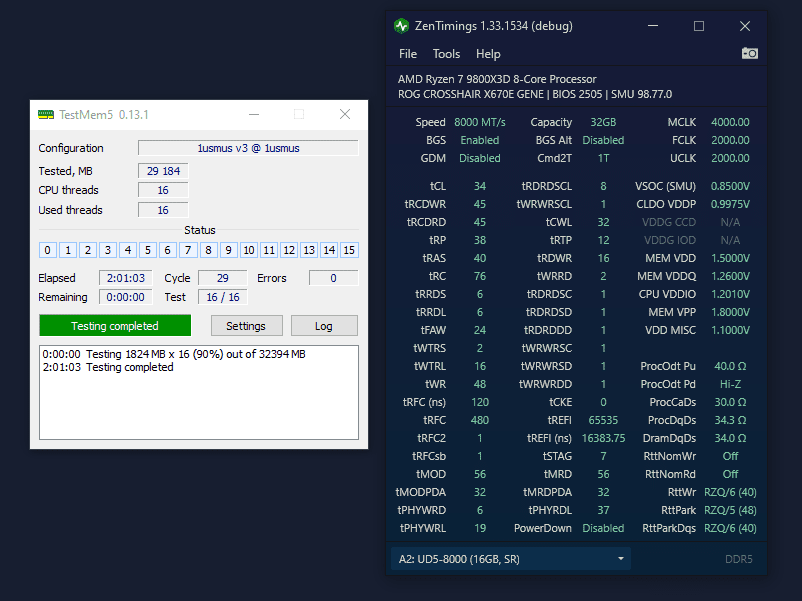
Task: Click thread status box 13
Action: point(309,250)
